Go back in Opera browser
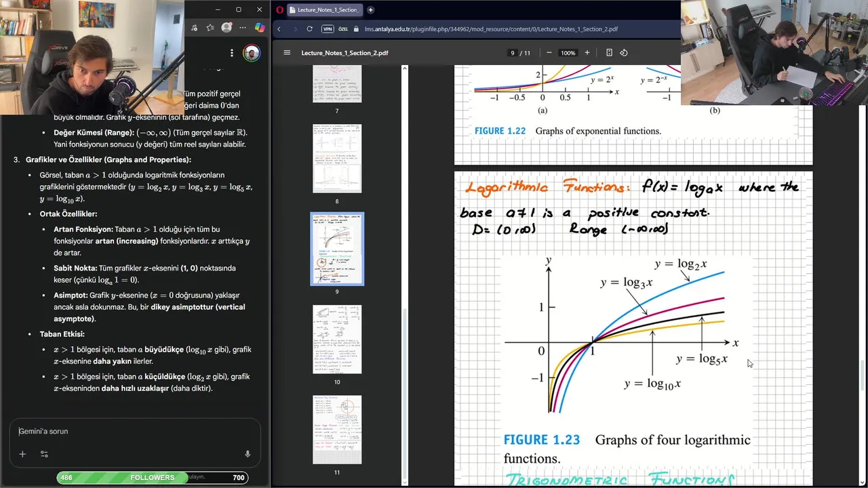The image size is (868, 488). point(279,29)
